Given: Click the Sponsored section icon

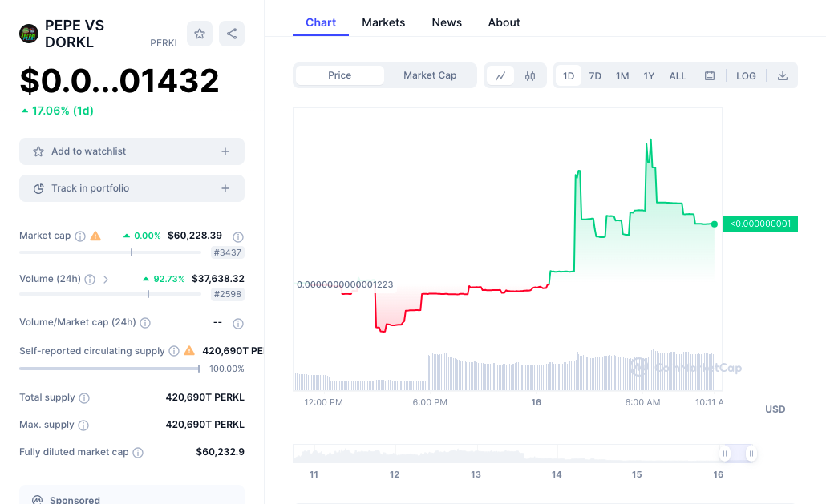Looking at the screenshot, I should 38,500.
